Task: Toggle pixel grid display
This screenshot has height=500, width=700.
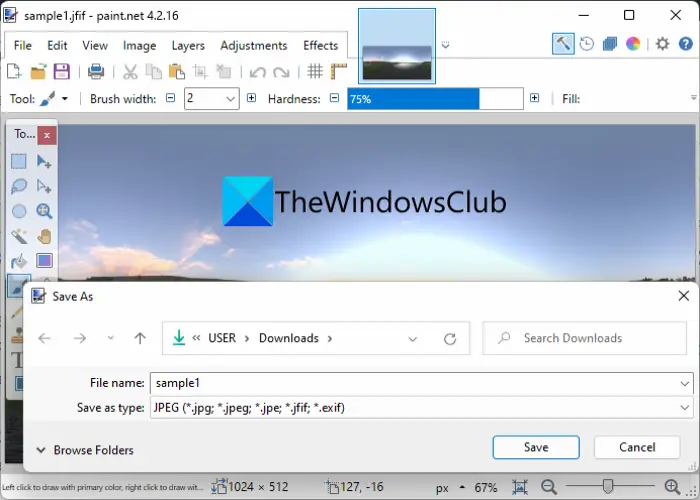Action: coord(315,71)
